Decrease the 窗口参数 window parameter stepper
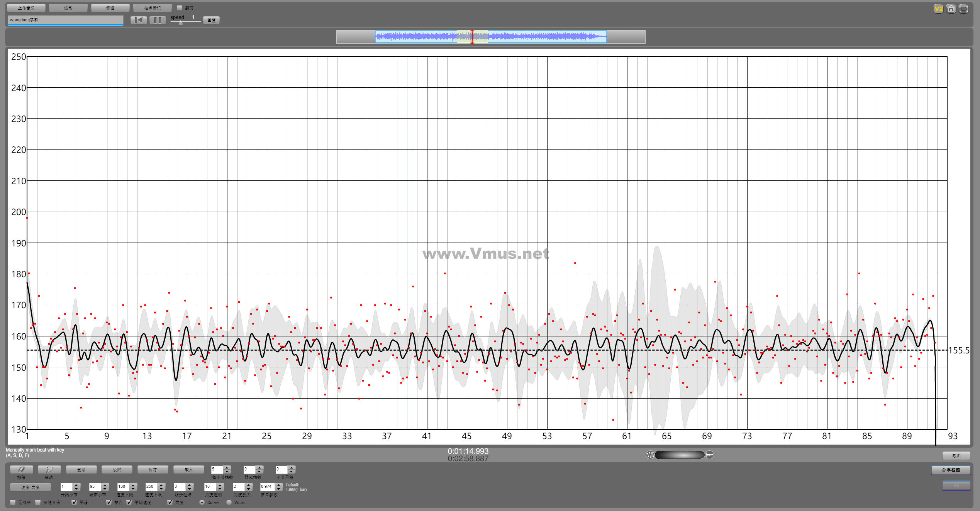This screenshot has width=980, height=511. 279,489
